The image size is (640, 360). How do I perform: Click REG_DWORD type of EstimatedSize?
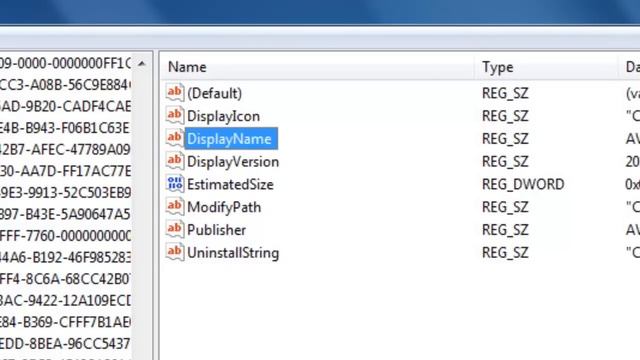point(523,184)
